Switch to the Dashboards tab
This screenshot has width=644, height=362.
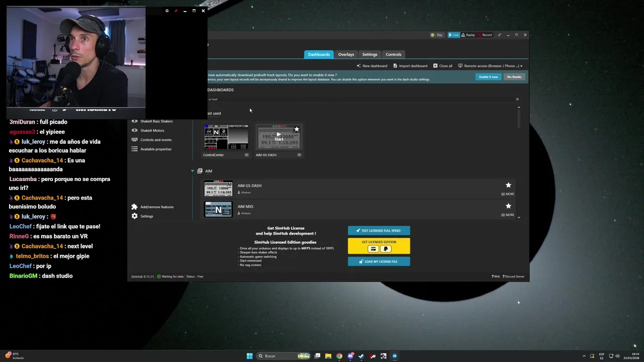coord(319,54)
